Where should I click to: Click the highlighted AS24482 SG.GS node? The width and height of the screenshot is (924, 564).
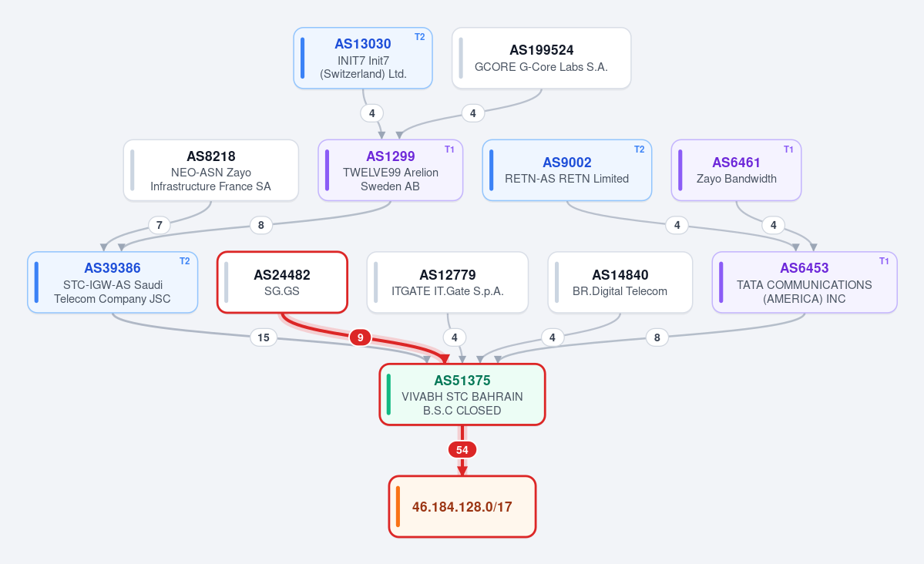[282, 282]
